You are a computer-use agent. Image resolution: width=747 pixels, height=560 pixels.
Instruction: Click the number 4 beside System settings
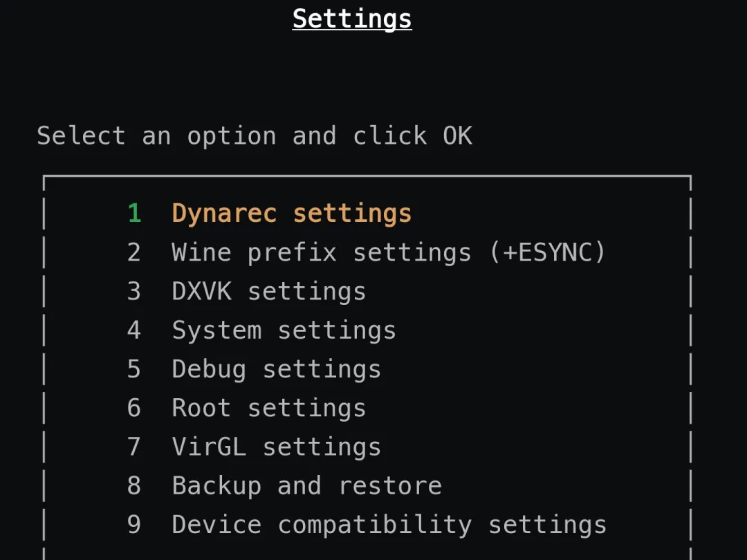click(134, 330)
